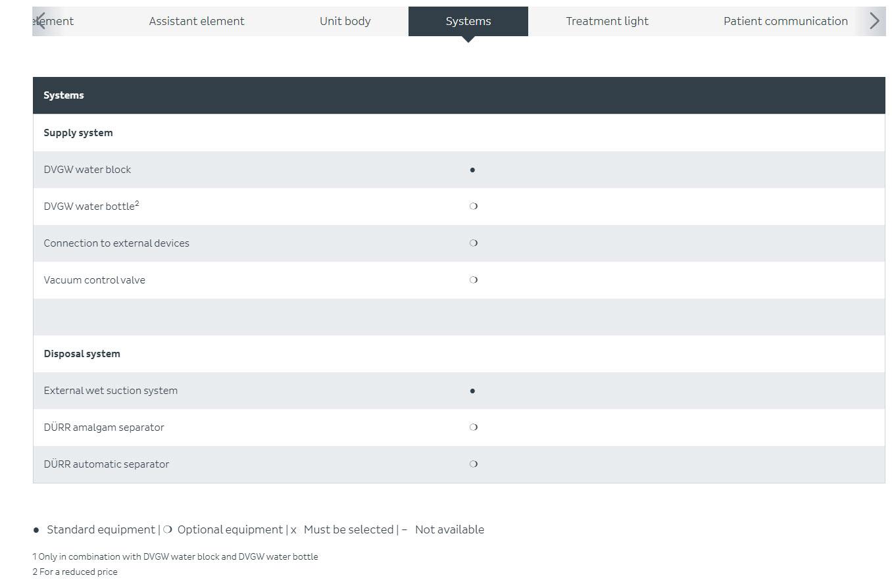Click optional marker for Vacuum control valve
The height and width of the screenshot is (588, 892).
pyautogui.click(x=473, y=280)
